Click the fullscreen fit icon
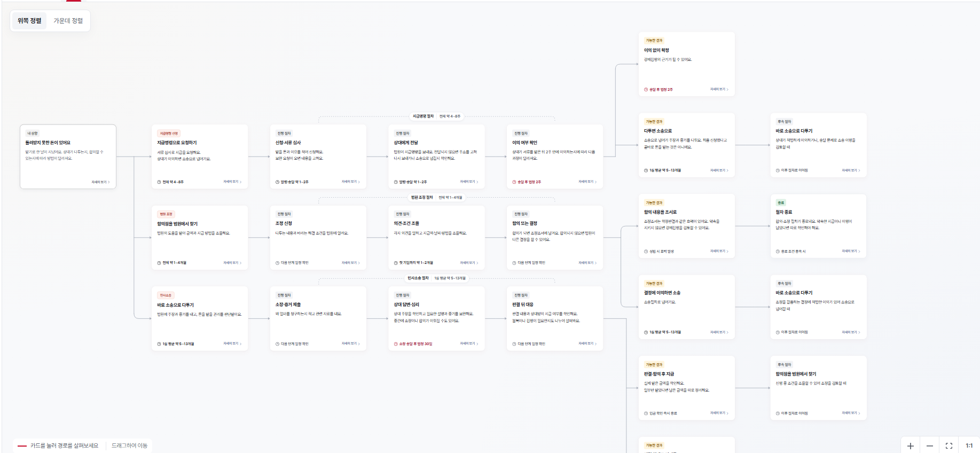The width and height of the screenshot is (980, 453). [x=949, y=446]
